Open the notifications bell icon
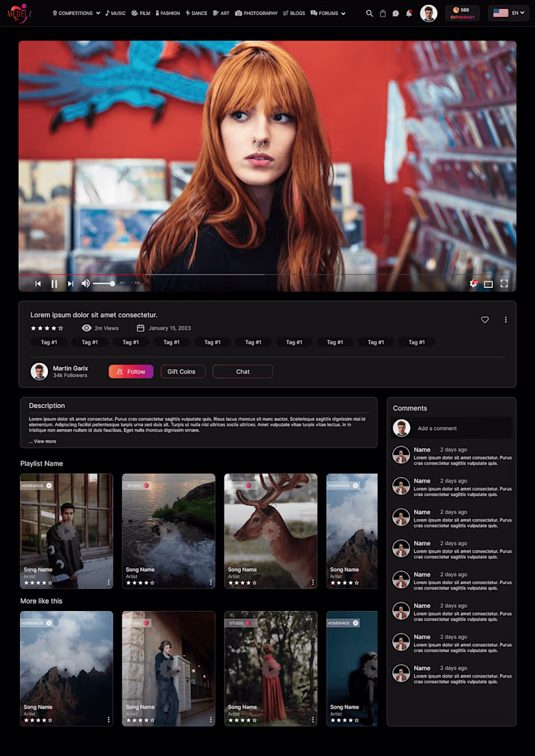 (409, 14)
